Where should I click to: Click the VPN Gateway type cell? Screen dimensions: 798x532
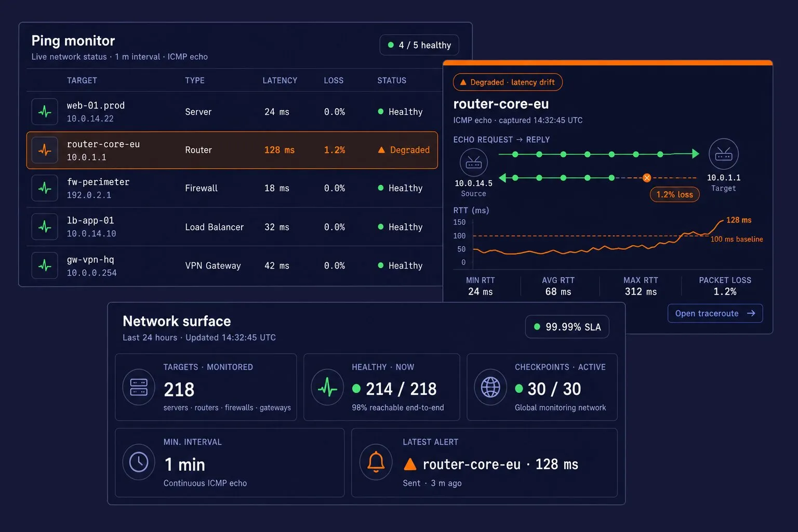tap(213, 265)
